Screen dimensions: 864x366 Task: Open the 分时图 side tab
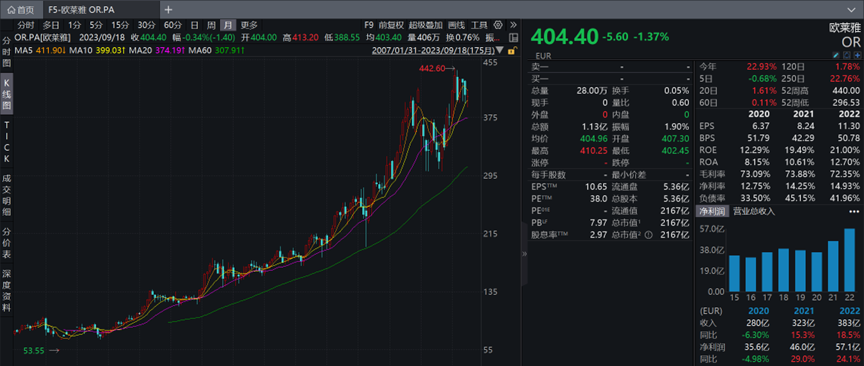7,52
